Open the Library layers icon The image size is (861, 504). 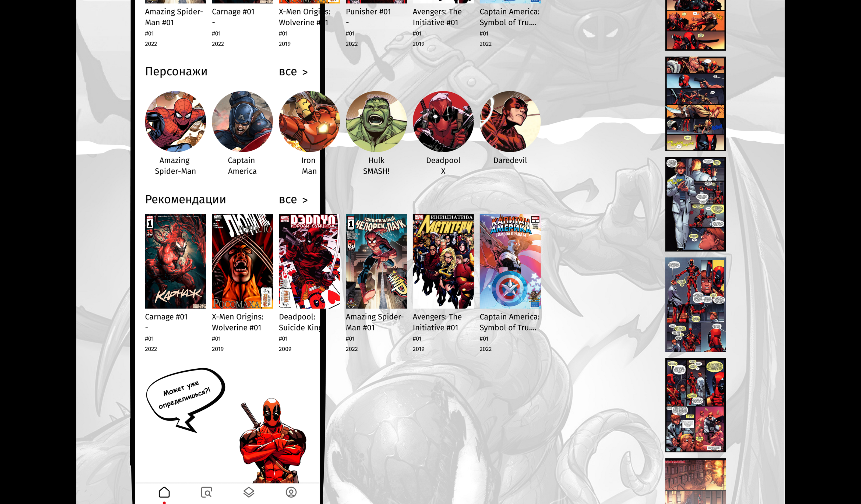point(249,492)
